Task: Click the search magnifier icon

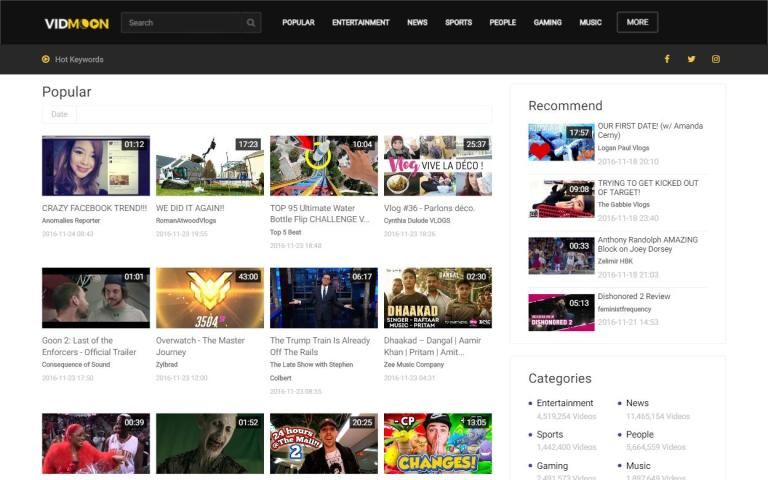Action: (250, 22)
